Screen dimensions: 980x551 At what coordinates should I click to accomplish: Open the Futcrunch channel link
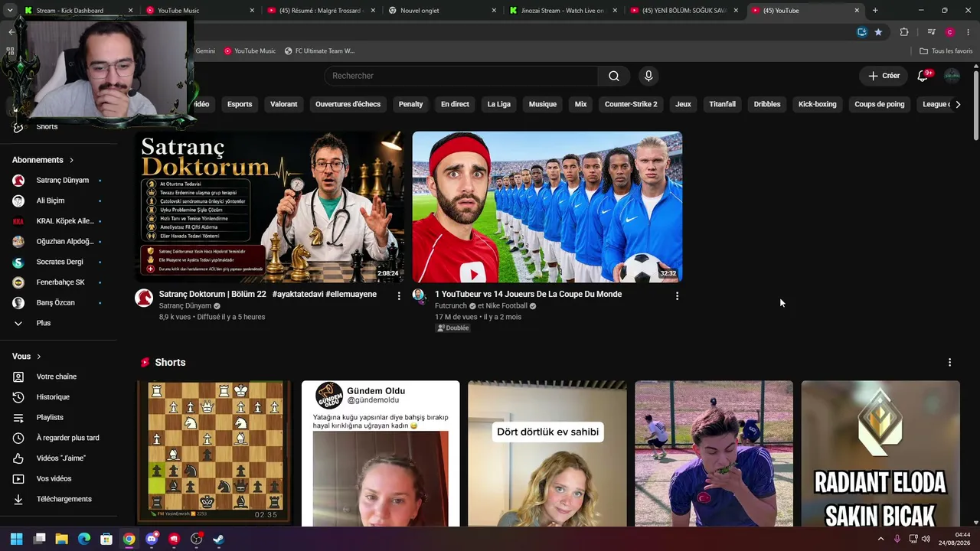pos(451,306)
